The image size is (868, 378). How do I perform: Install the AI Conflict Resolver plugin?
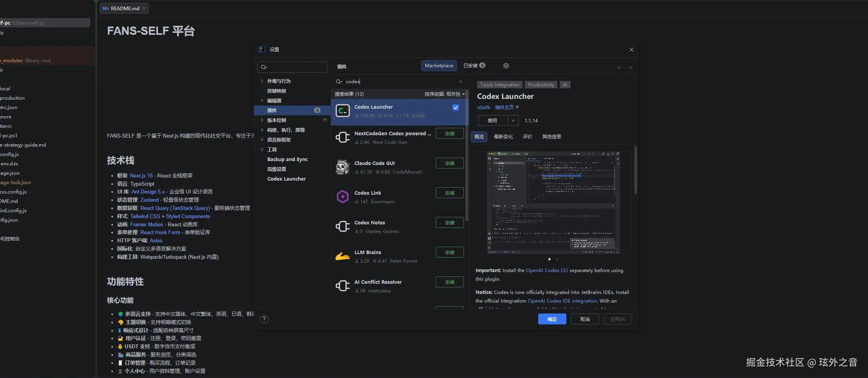450,282
